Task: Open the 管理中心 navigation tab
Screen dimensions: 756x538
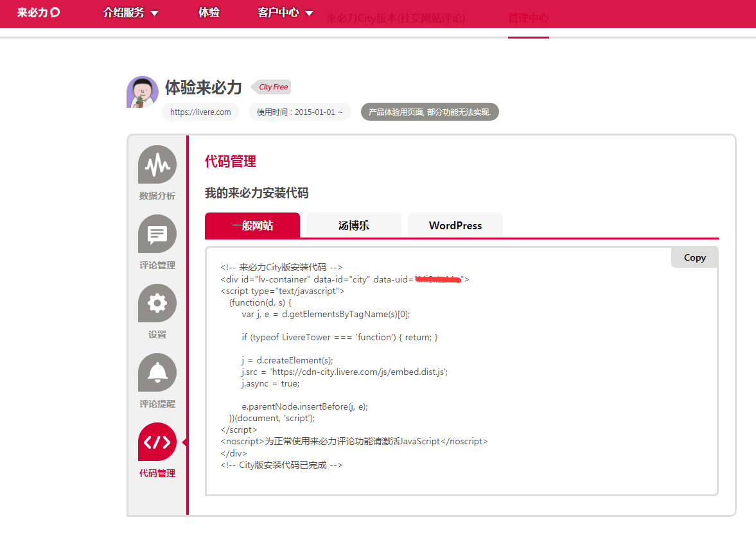Action: 529,19
